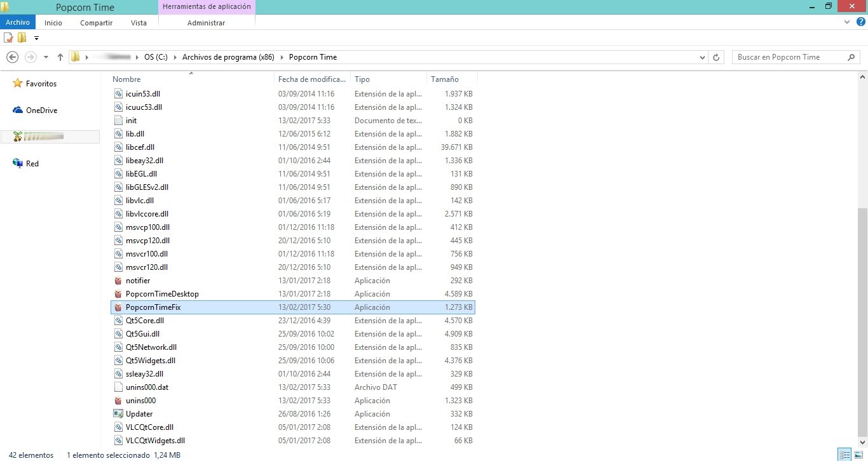
Task: Select the icuin53.dll file icon
Action: (x=118, y=94)
